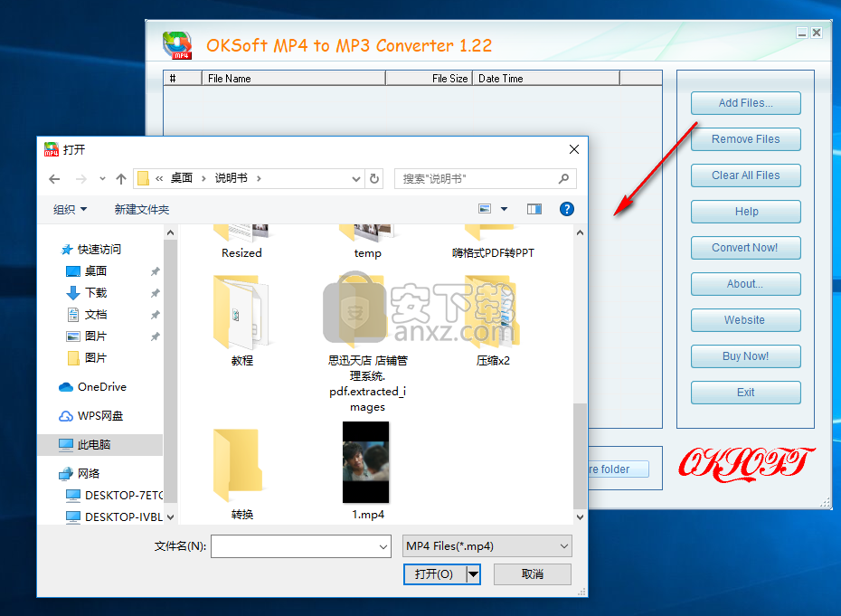841x616 pixels.
Task: Click Convert Now! in the converter
Action: [745, 248]
